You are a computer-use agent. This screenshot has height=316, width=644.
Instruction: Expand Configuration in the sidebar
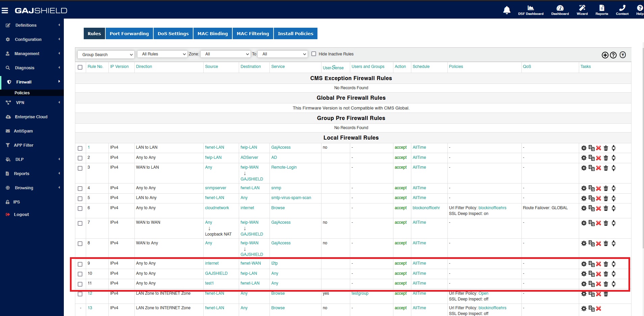pyautogui.click(x=32, y=40)
